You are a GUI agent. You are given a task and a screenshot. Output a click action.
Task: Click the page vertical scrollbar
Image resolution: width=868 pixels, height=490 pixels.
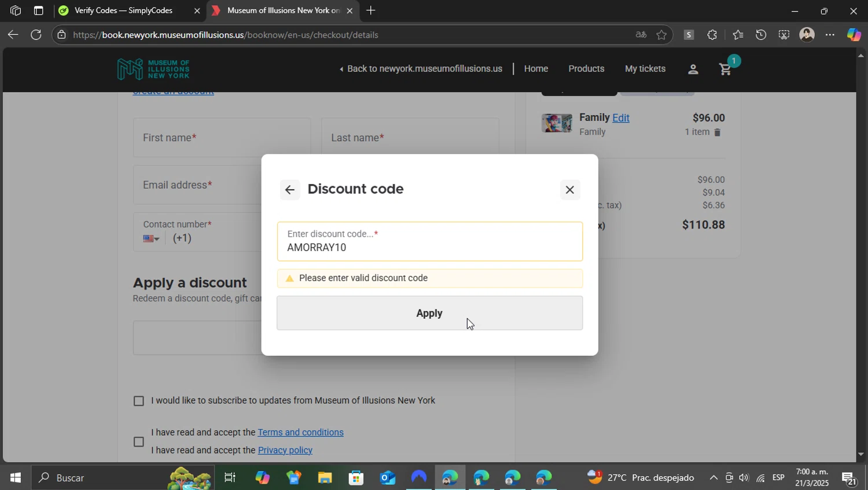coord(860,255)
